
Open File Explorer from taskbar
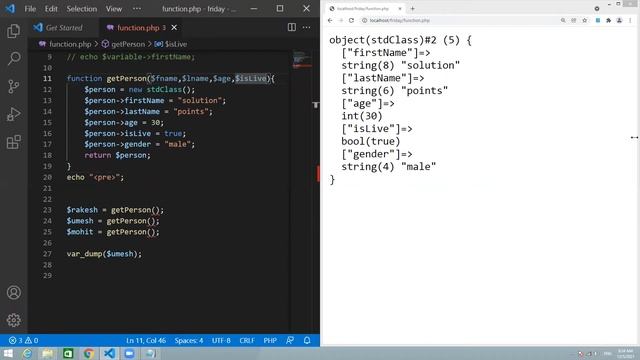point(47,353)
